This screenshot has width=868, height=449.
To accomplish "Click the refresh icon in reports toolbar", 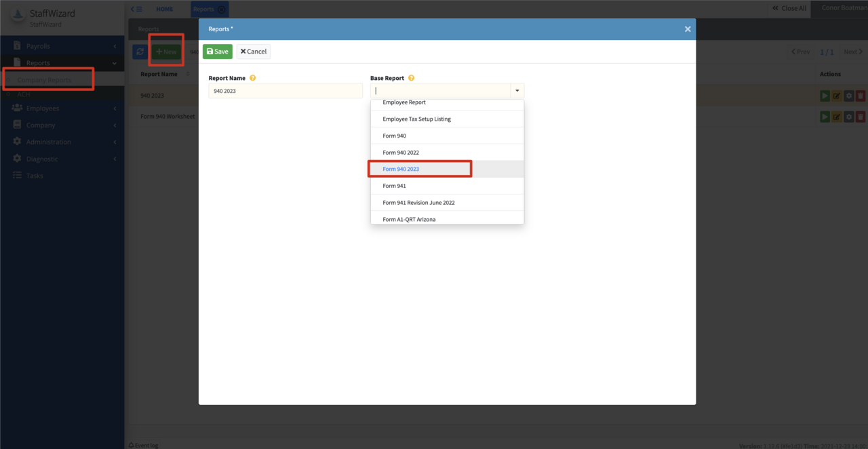I will coord(140,52).
